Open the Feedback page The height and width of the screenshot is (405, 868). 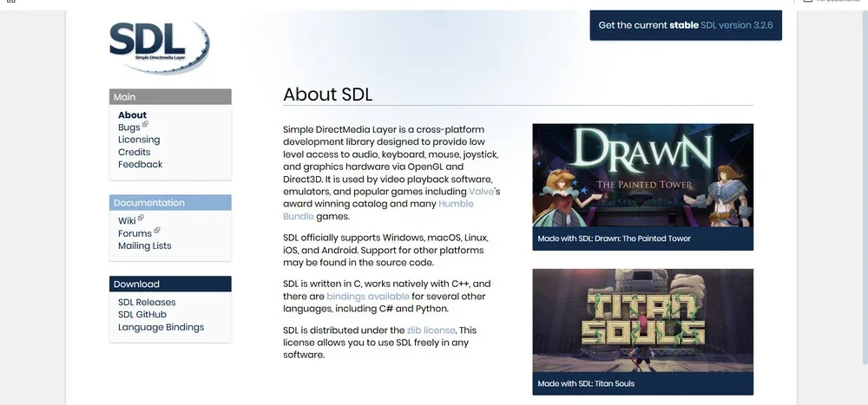click(x=140, y=164)
